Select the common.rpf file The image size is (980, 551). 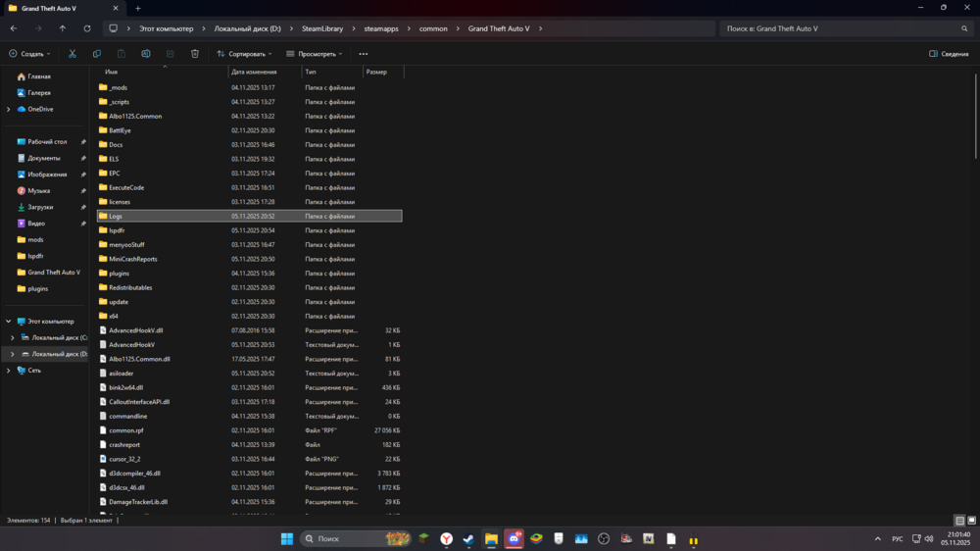(249, 430)
